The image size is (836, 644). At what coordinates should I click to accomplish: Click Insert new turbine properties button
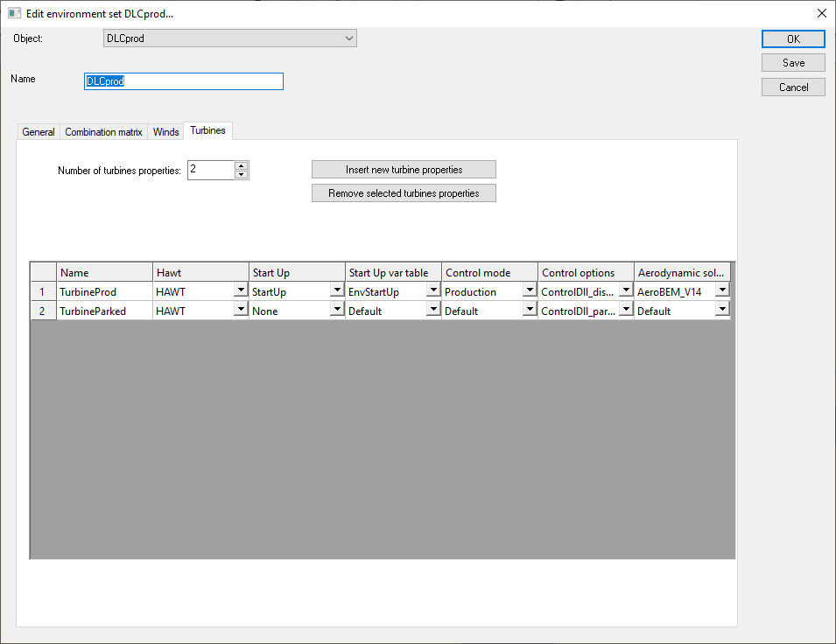[404, 169]
